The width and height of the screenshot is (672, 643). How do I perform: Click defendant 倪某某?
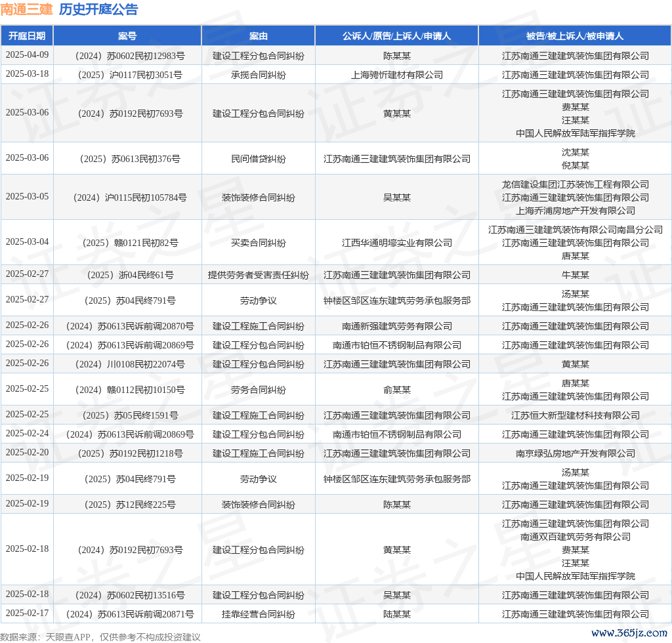pyautogui.click(x=575, y=165)
